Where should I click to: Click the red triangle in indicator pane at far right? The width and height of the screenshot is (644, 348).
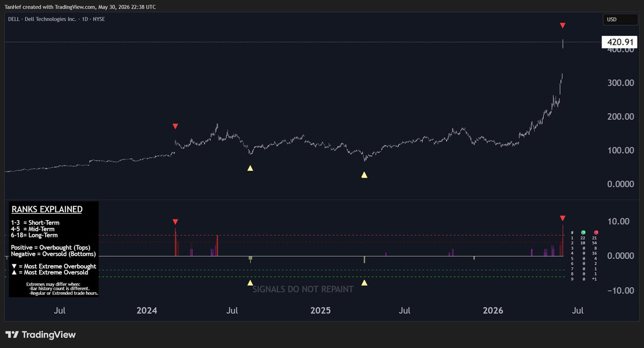tap(562, 218)
